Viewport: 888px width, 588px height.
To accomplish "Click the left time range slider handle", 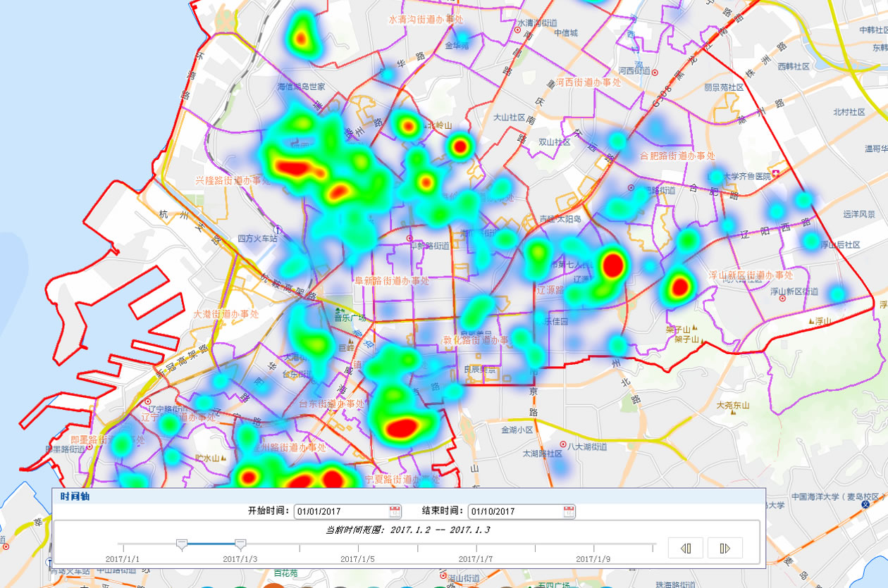I will 181,544.
